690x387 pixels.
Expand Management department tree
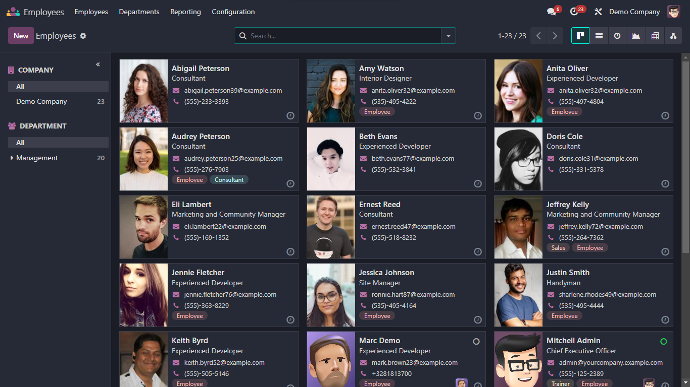[x=11, y=158]
